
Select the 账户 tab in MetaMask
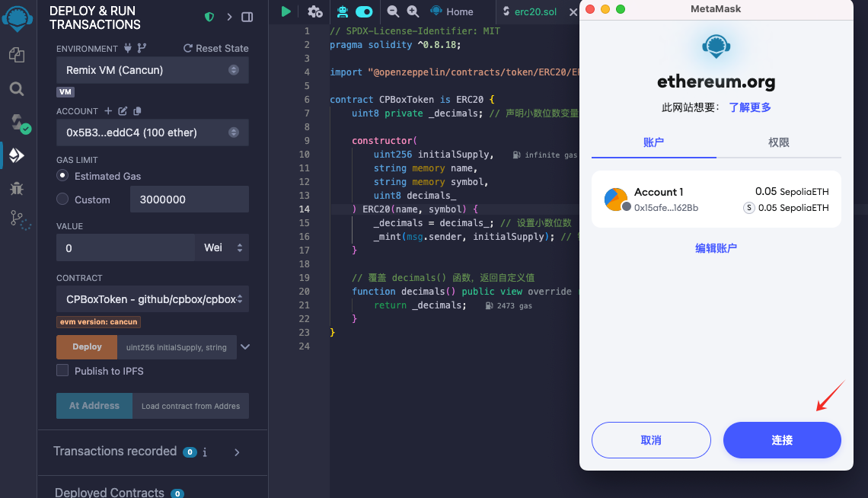(x=654, y=142)
